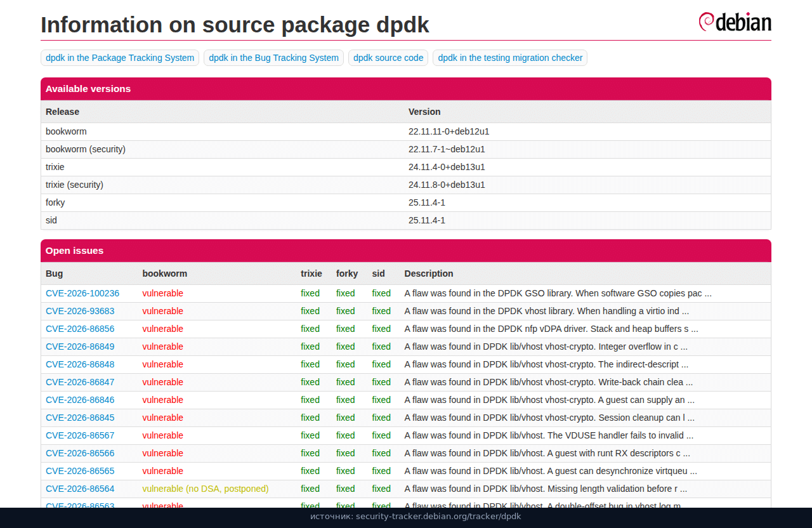
Task: Open CVE-2026-93683 bug page
Action: point(80,311)
